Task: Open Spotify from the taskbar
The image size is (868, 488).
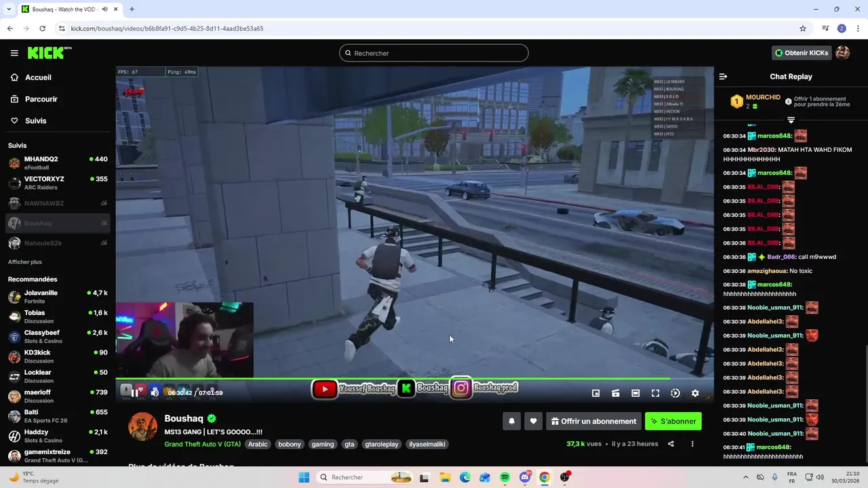Action: [505, 477]
